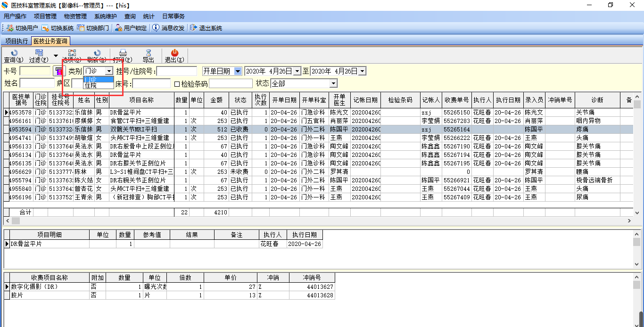Click the 用户锁定 button
The height and width of the screenshot is (327, 644).
tap(131, 28)
